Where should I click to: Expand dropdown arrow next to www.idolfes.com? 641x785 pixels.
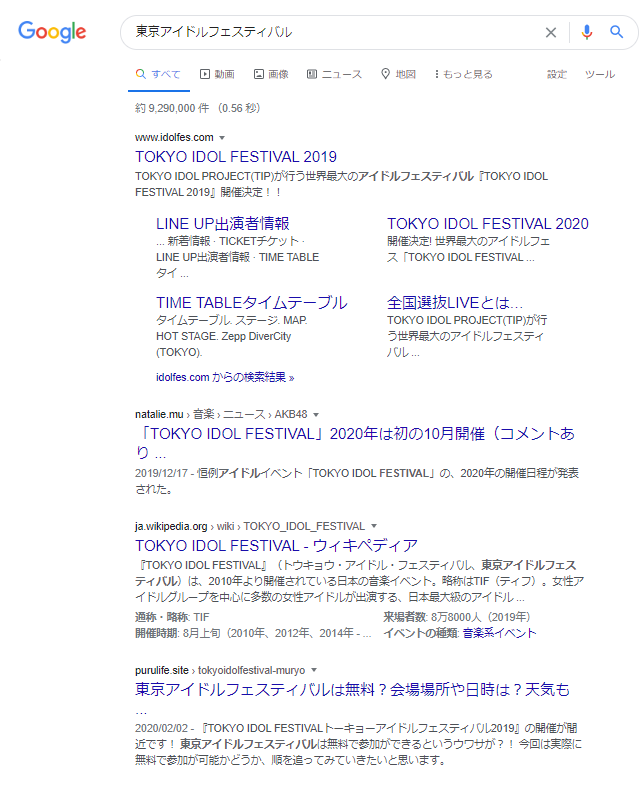pyautogui.click(x=222, y=138)
